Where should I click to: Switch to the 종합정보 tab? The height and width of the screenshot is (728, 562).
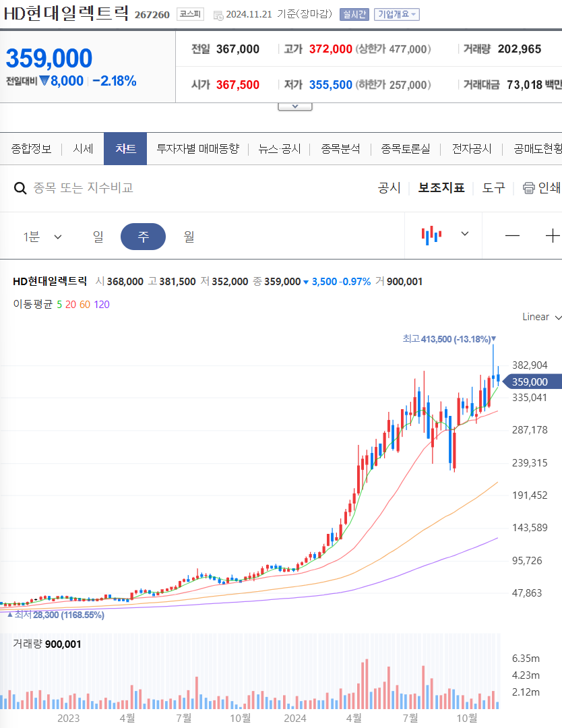[31, 148]
